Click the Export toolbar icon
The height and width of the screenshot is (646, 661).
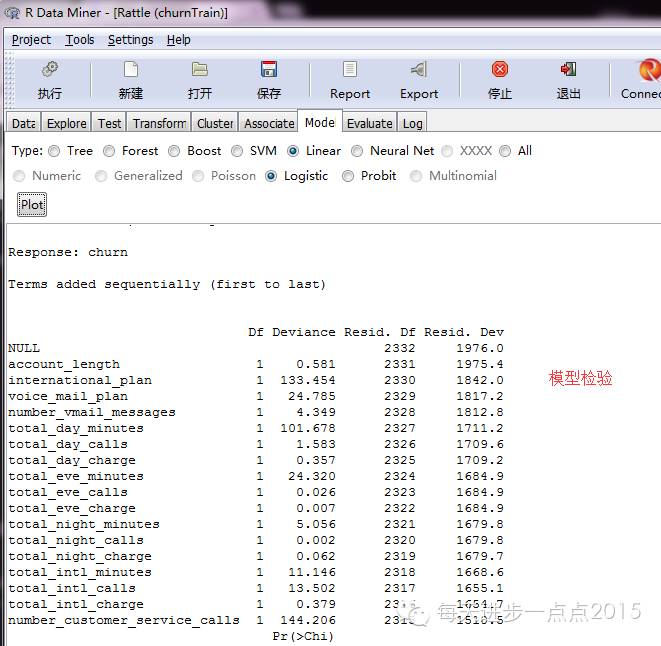tap(419, 70)
